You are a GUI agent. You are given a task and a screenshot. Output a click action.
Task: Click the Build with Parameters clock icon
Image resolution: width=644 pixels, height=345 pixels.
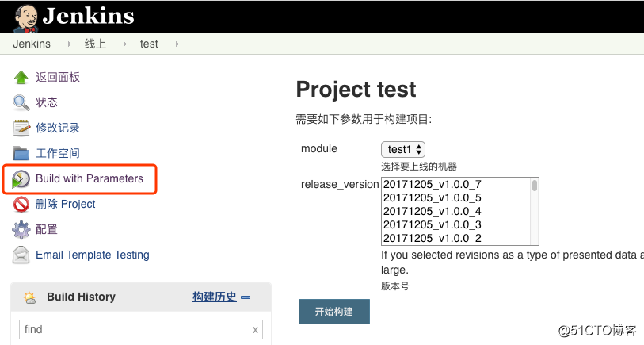pyautogui.click(x=21, y=179)
